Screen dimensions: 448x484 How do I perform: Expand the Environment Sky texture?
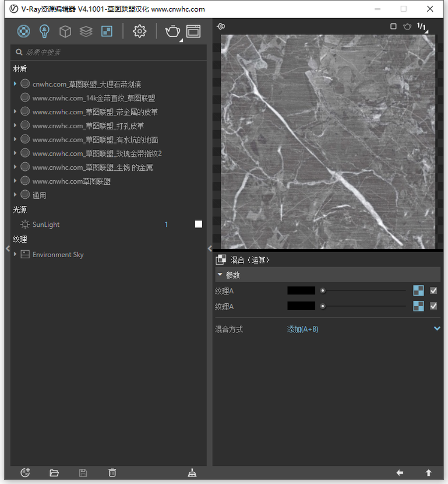(x=15, y=254)
